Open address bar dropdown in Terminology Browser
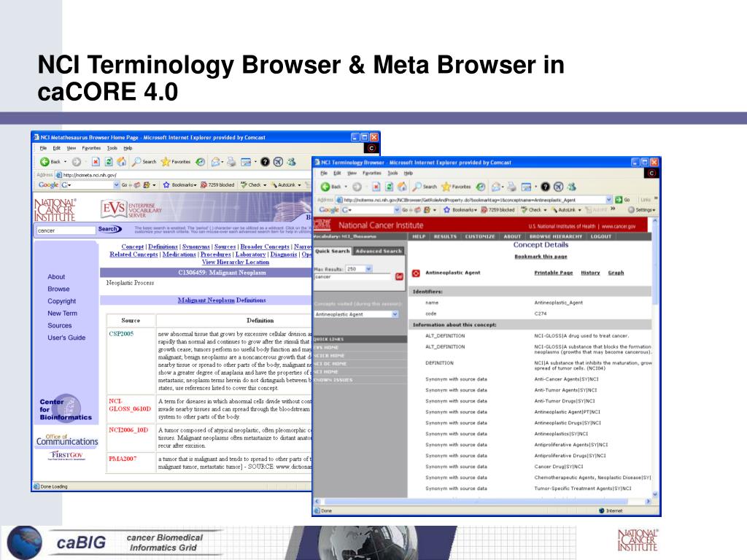 (x=609, y=200)
